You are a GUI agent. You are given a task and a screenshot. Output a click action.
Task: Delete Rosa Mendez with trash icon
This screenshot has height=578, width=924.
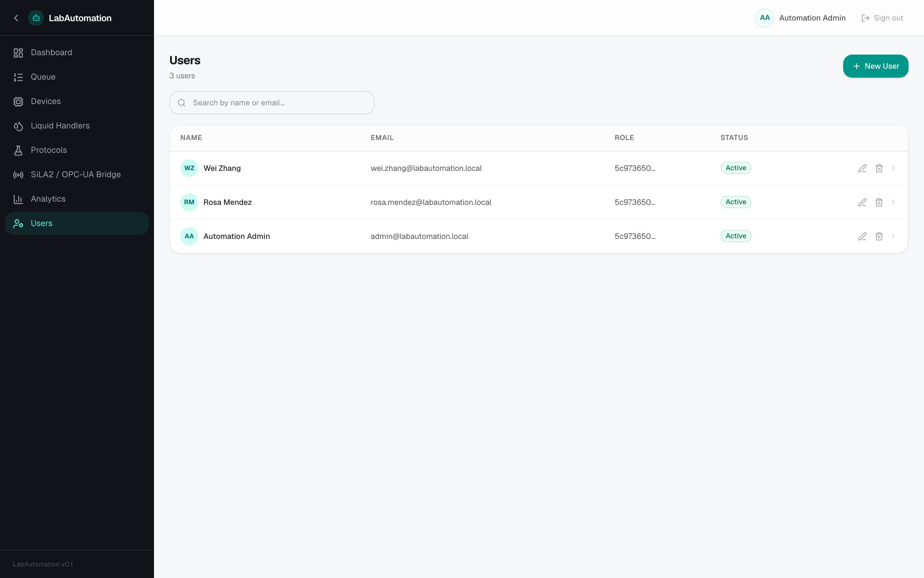tap(879, 202)
